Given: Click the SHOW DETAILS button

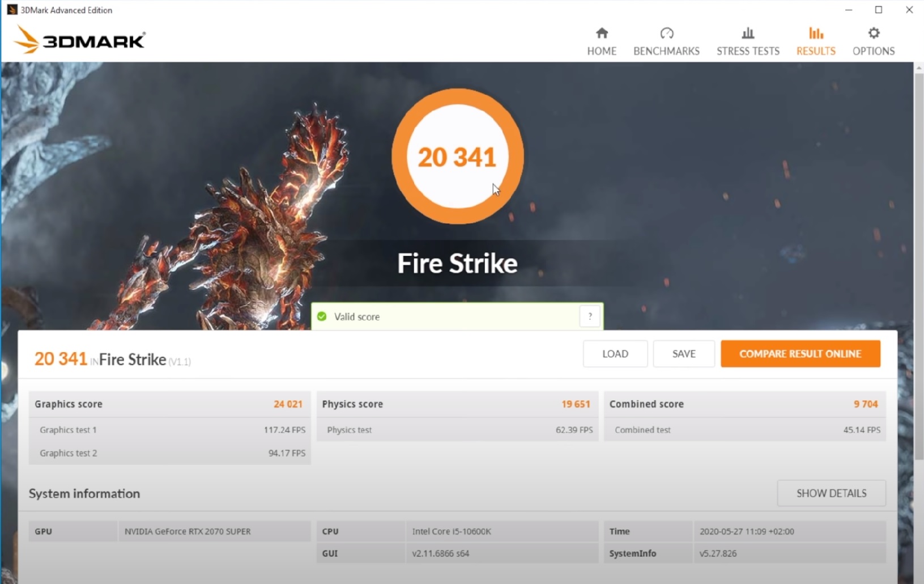Looking at the screenshot, I should click(x=831, y=493).
